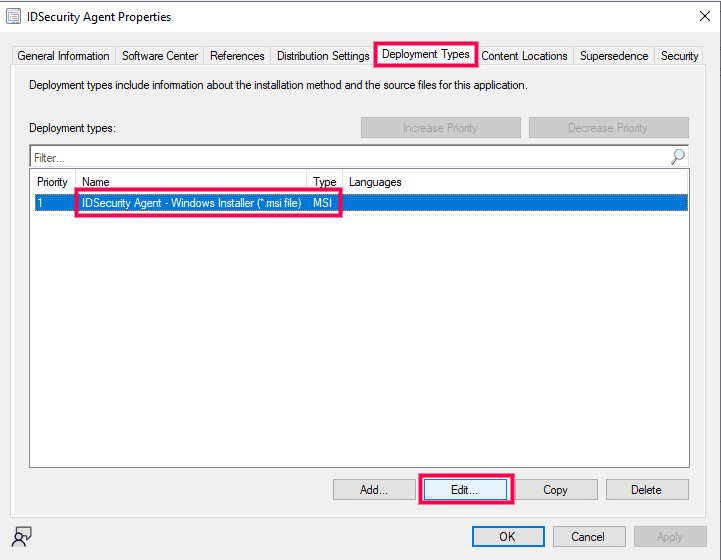Click the Decrease Priority button

(608, 128)
